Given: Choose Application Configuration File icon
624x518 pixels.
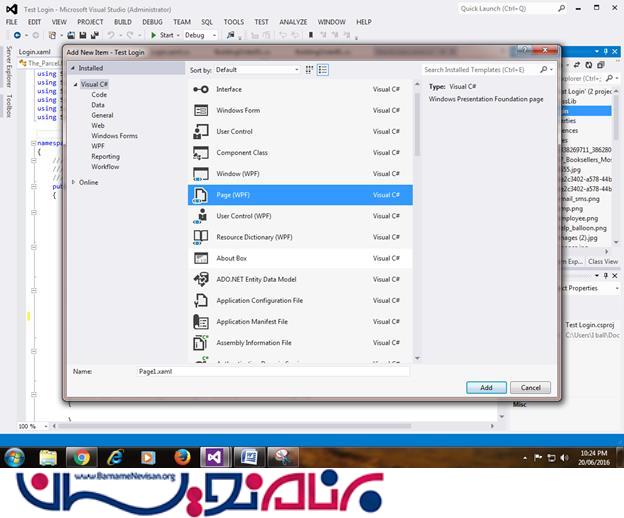Looking at the screenshot, I should (201, 300).
